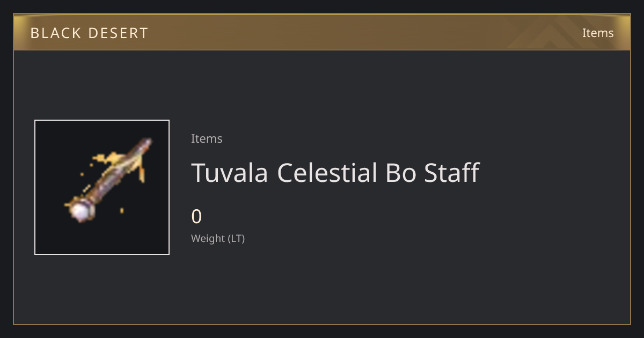
Task: Select Items in the top-right header
Action: (x=598, y=33)
